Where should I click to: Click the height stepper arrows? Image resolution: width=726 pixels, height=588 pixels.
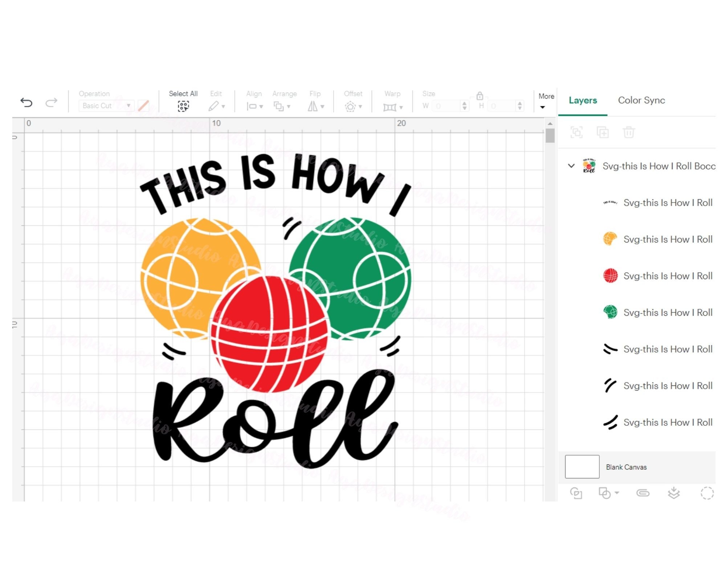(x=520, y=106)
